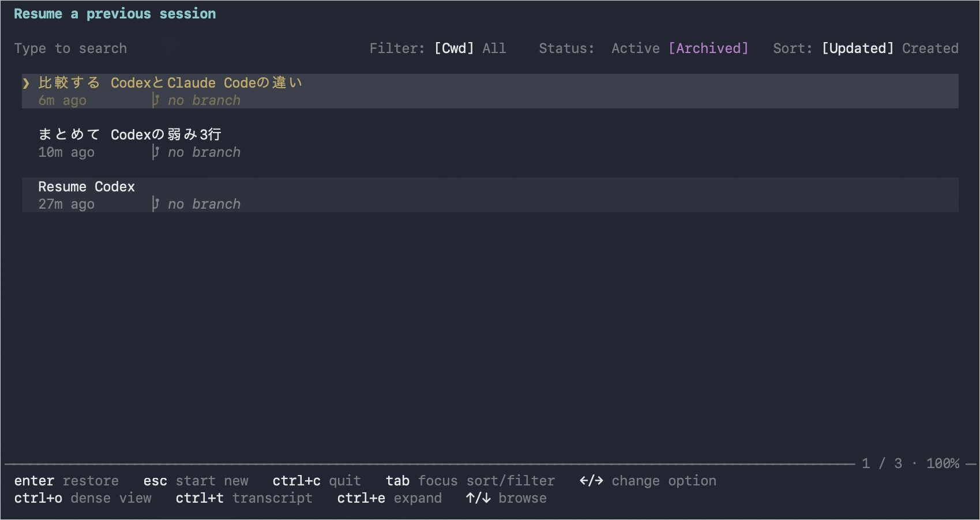The image size is (980, 520).
Task: Click the selection chevron on first session
Action: tap(26, 83)
